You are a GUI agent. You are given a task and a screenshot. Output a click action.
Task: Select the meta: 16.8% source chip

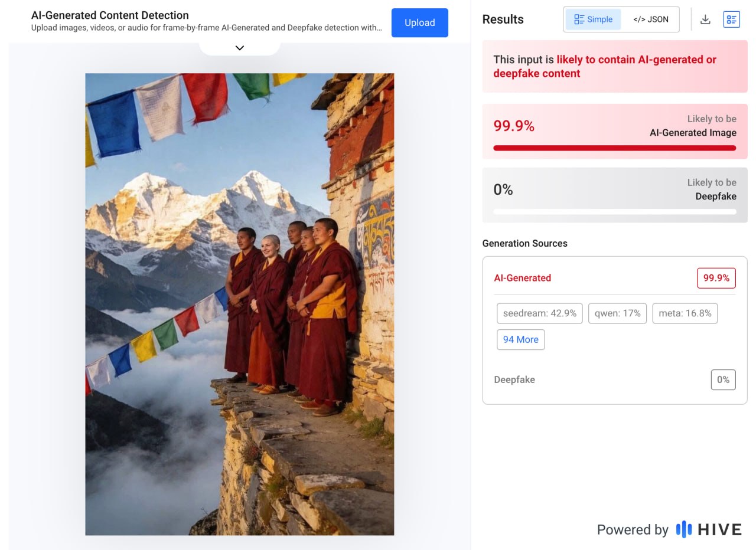(685, 313)
